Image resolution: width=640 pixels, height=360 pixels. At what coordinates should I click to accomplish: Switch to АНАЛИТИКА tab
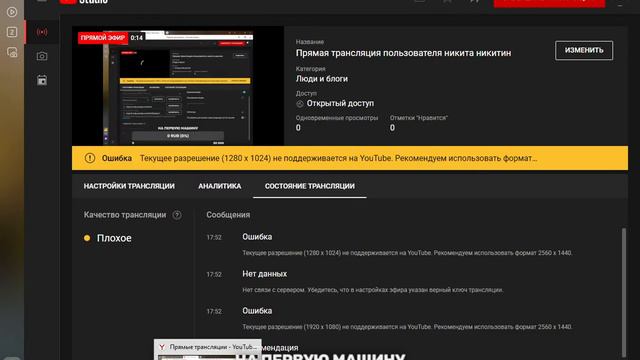click(220, 186)
